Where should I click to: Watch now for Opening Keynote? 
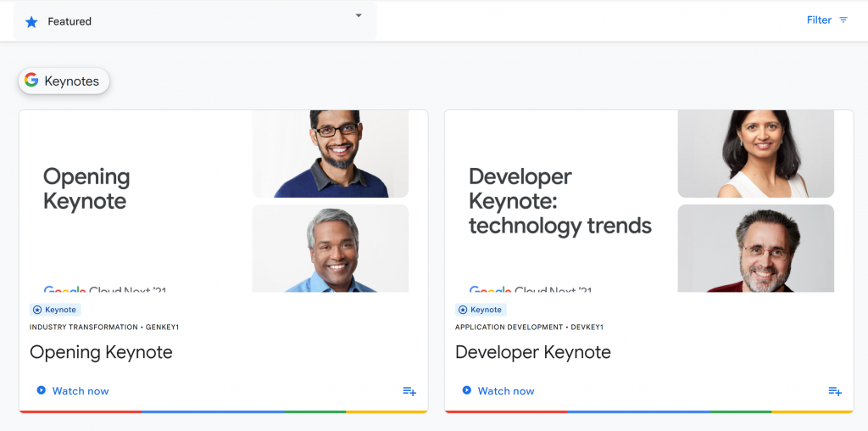pos(73,390)
